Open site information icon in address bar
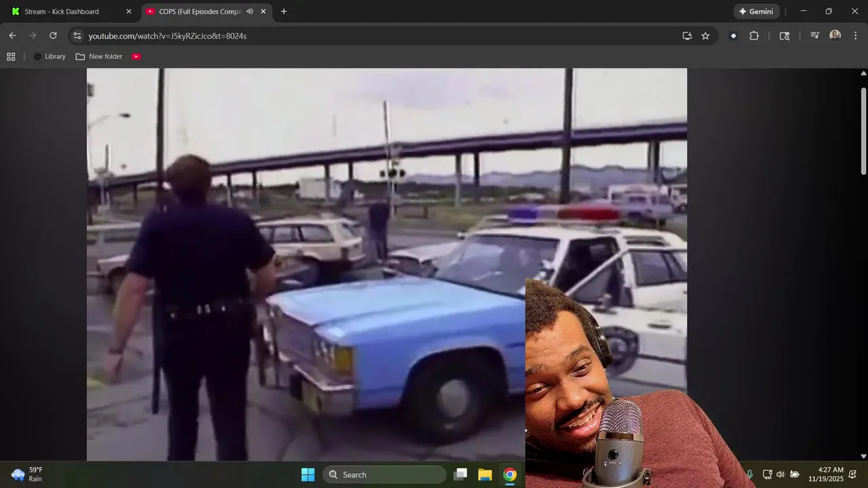Screen dimensions: 868x488 (77, 36)
